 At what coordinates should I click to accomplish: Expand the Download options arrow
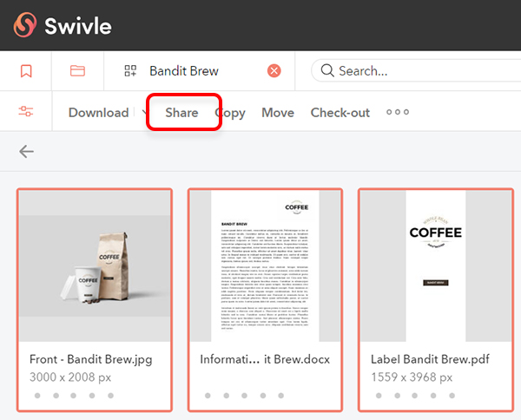click(144, 112)
